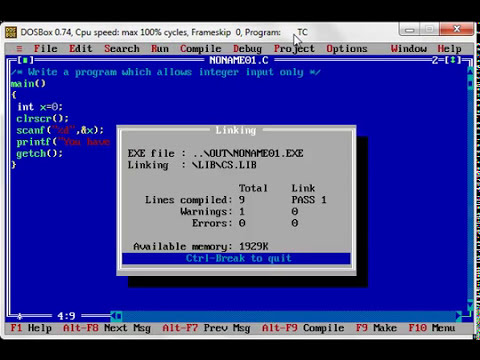
Task: Open the Help menu
Action: point(449,49)
